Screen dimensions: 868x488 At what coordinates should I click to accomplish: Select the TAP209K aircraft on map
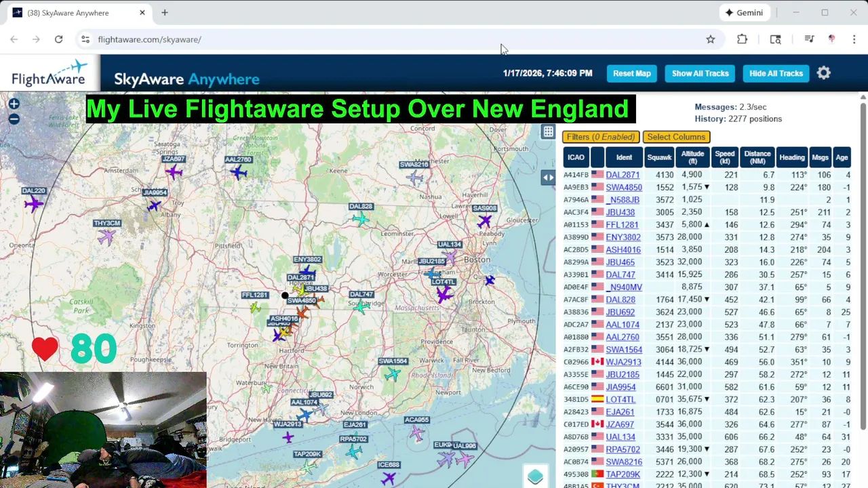pyautogui.click(x=309, y=466)
